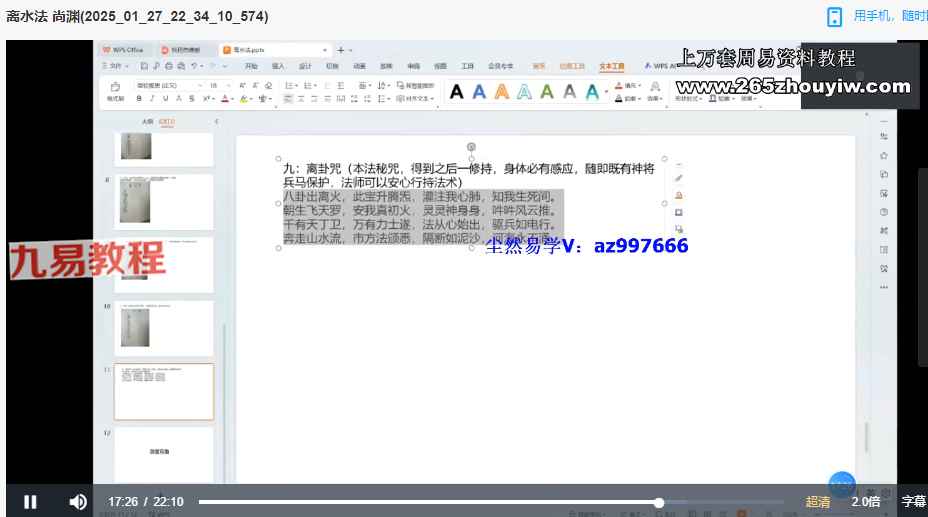This screenshot has height=517, width=928.
Task: Apply the orange WordArt text style
Action: [x=502, y=92]
